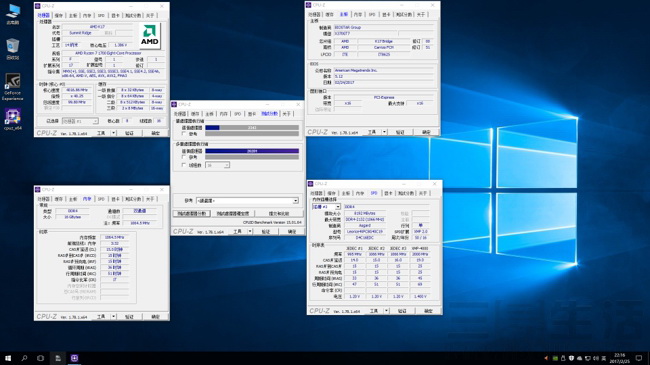Viewport: 650px width, 365px height.
Task: Click the USB safely remove tray icon
Action: [x=563, y=358]
